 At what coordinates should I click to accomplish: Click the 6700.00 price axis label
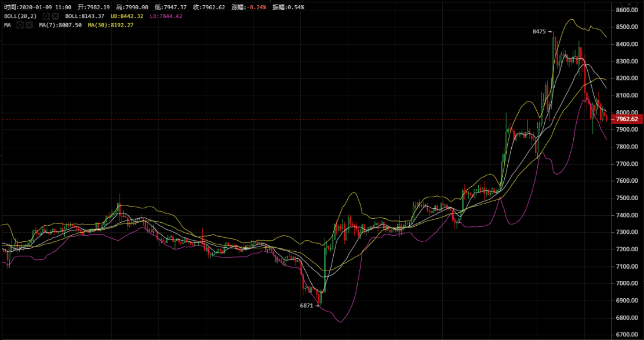(x=627, y=335)
